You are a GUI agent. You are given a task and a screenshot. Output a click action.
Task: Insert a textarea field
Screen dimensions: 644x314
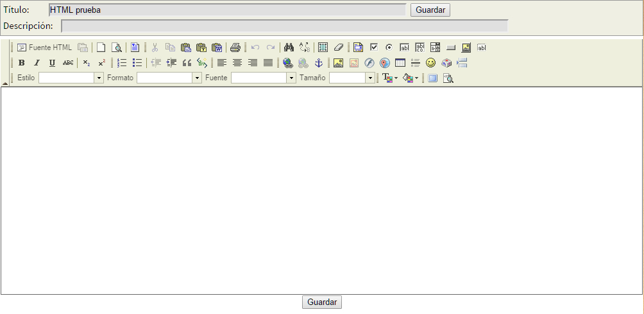pos(419,48)
